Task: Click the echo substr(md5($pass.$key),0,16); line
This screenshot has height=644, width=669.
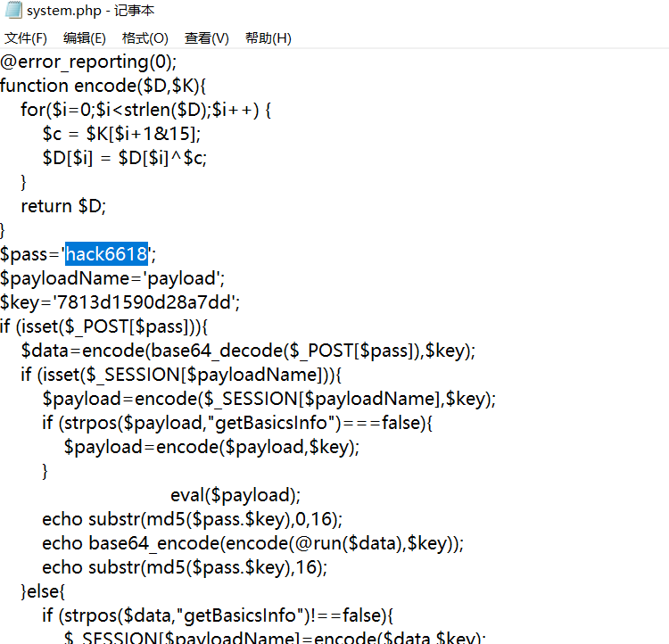Action: 193,519
